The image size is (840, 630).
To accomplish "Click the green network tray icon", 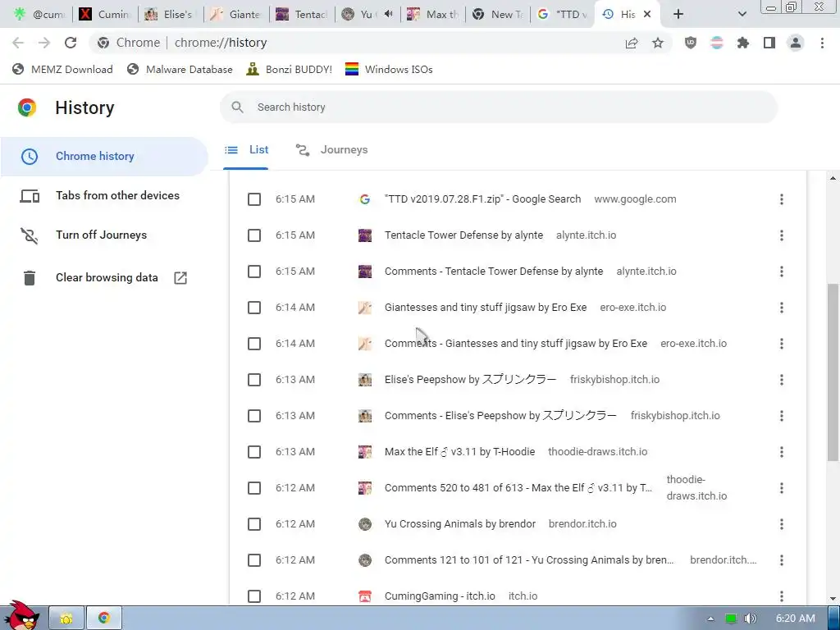I will click(x=730, y=619).
